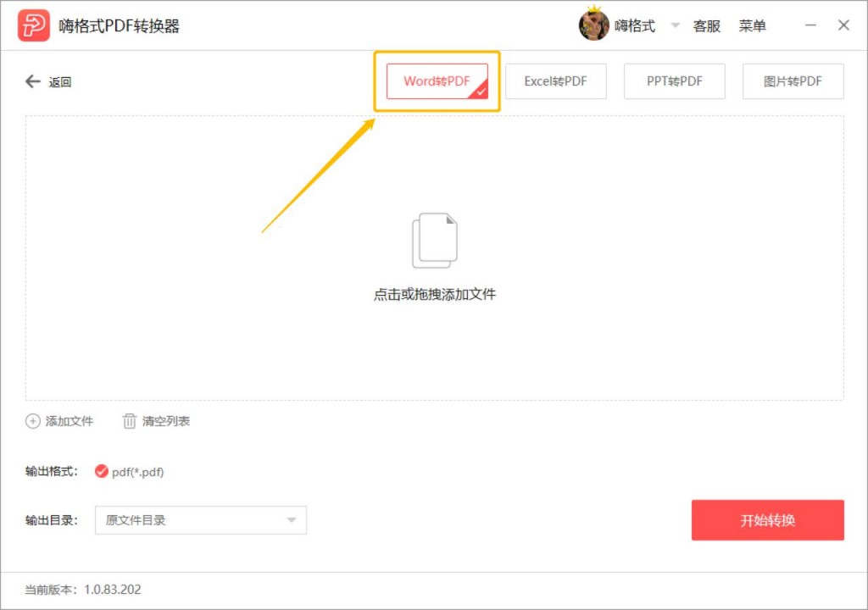Click the 嗨格式 app logo icon
This screenshot has height=610, width=868.
32,25
